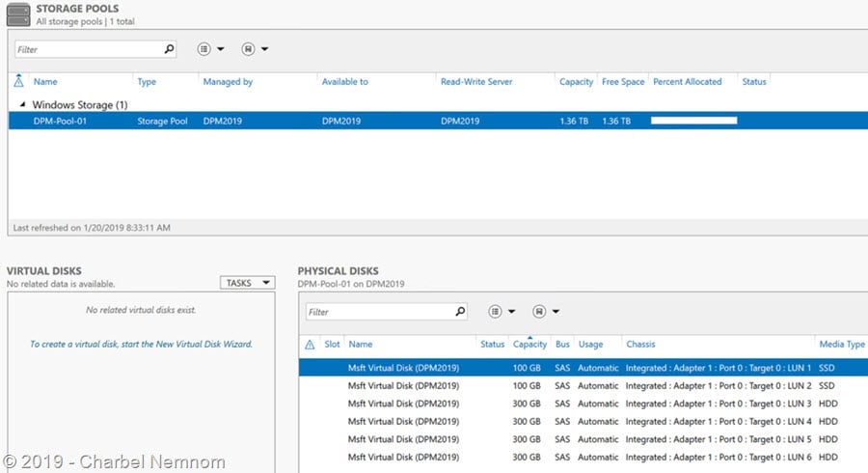Screen dimensions: 868x473
Task: Open the Virtual Disks TASKS dropdown
Action: [247, 283]
